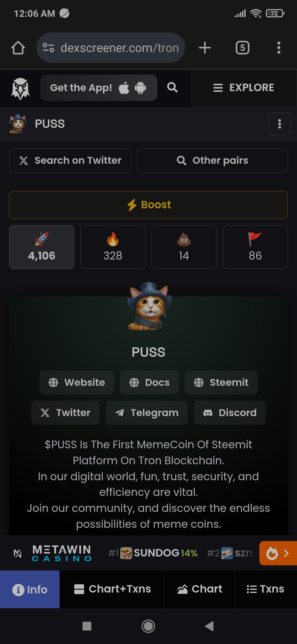This screenshot has width=297, height=644.
Task: Open PUSS pair options menu
Action: (280, 124)
